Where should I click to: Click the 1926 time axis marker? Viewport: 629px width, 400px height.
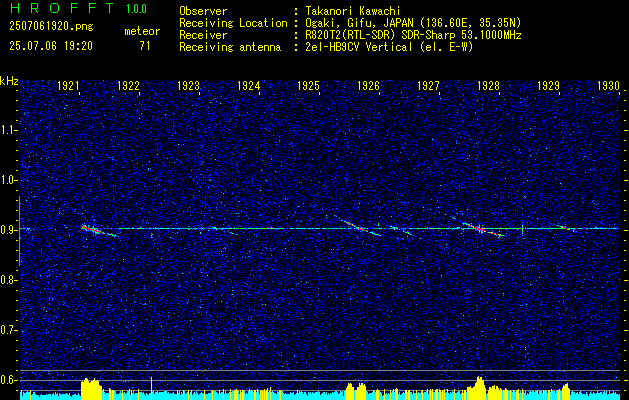pyautogui.click(x=368, y=85)
